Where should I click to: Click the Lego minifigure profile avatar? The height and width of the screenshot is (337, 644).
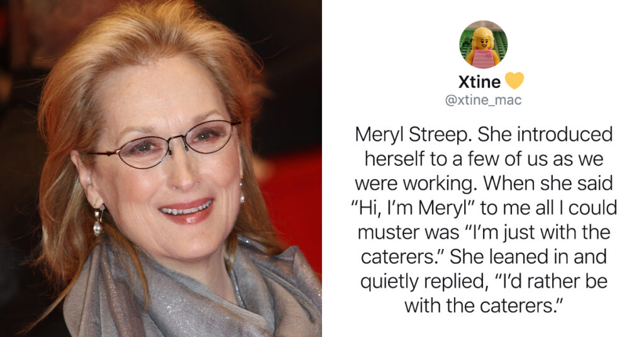point(483,45)
